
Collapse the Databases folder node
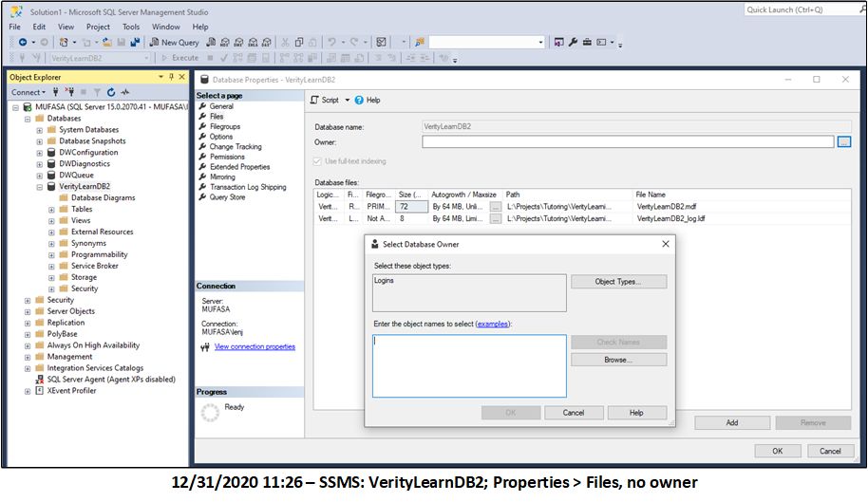click(x=28, y=119)
